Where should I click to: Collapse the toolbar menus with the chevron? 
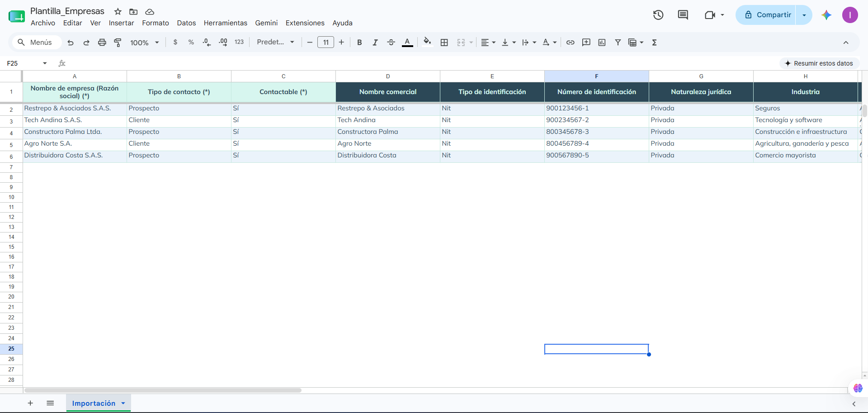846,43
